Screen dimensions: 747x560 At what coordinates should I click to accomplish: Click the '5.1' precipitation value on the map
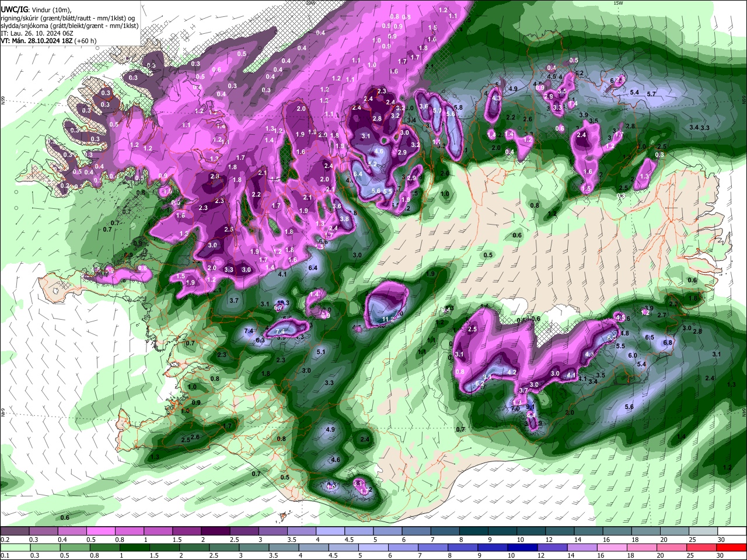point(320,352)
